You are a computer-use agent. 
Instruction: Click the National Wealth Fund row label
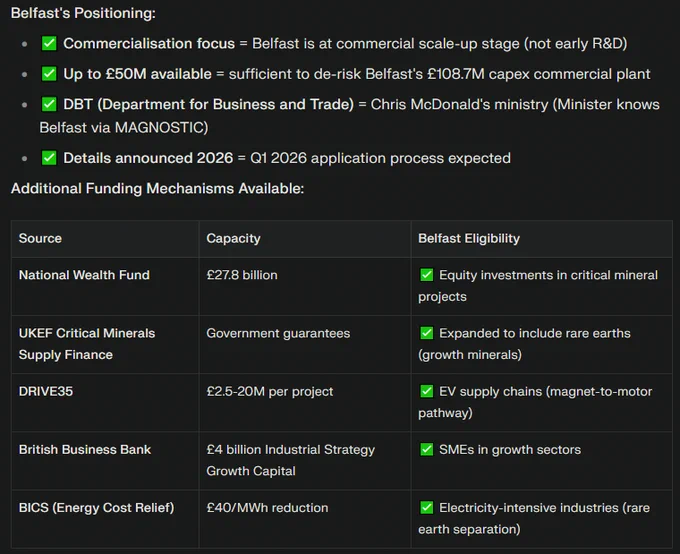click(84, 275)
